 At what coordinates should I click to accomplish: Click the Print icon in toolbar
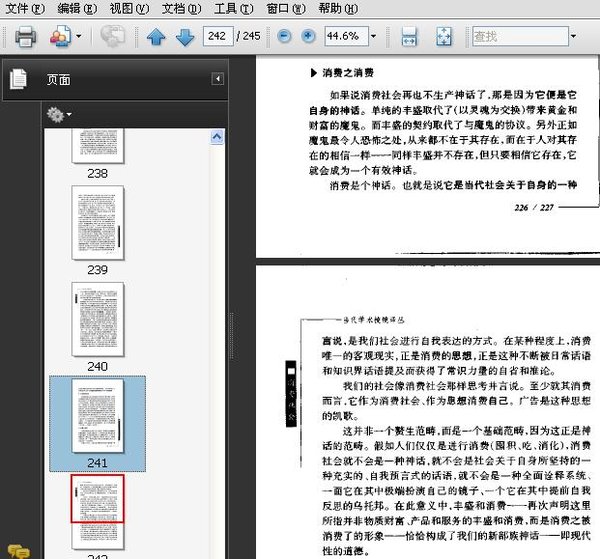coord(26,37)
